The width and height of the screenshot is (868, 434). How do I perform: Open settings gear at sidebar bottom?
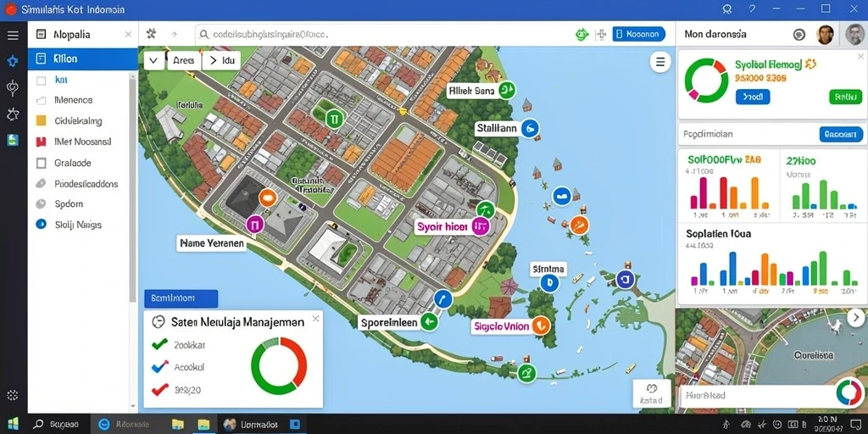12,395
